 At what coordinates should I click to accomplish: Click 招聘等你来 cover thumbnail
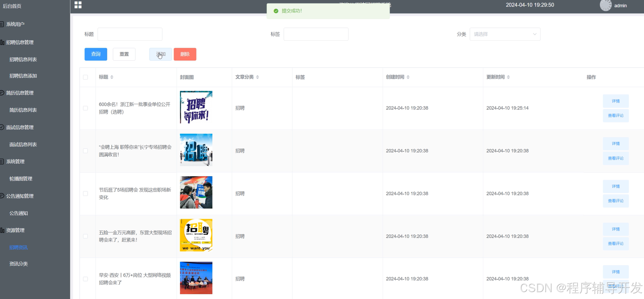coord(196,107)
